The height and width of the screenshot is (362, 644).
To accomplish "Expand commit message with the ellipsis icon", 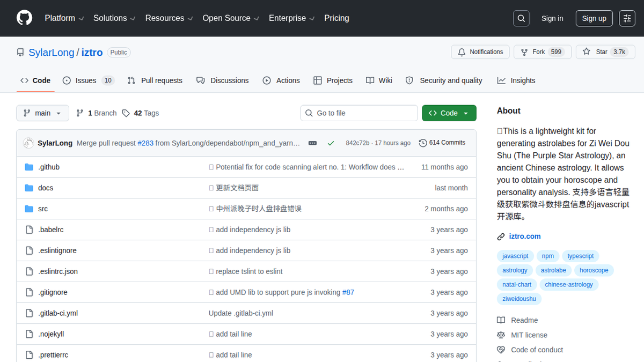I will click(312, 143).
